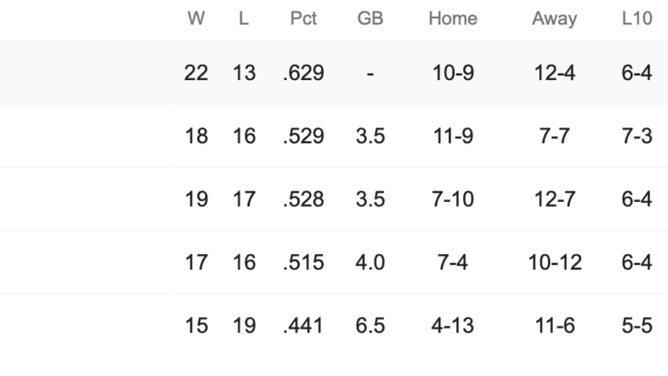Click the 10-9 home record
The width and height of the screenshot is (668, 376).
pyautogui.click(x=453, y=73)
